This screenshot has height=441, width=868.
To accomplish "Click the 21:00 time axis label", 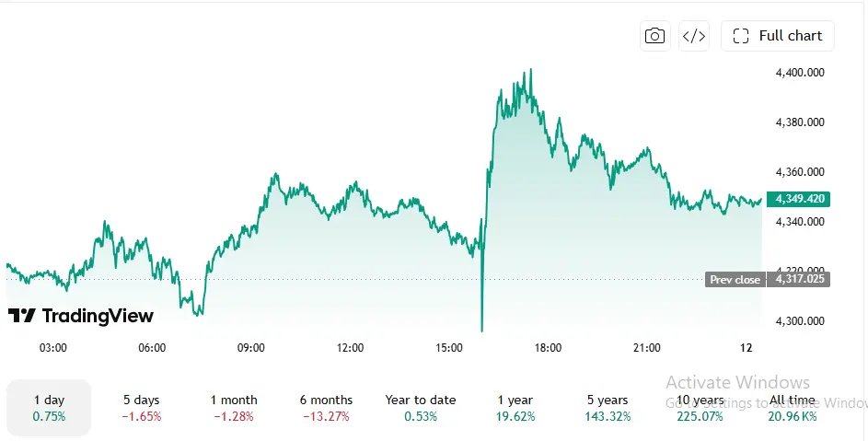I will [x=646, y=348].
